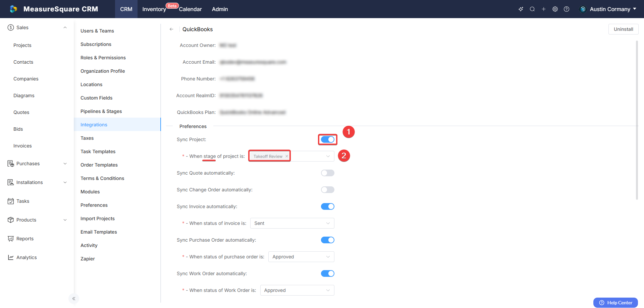Switch to the Inventory tab
This screenshot has width=644, height=308.
click(x=154, y=9)
